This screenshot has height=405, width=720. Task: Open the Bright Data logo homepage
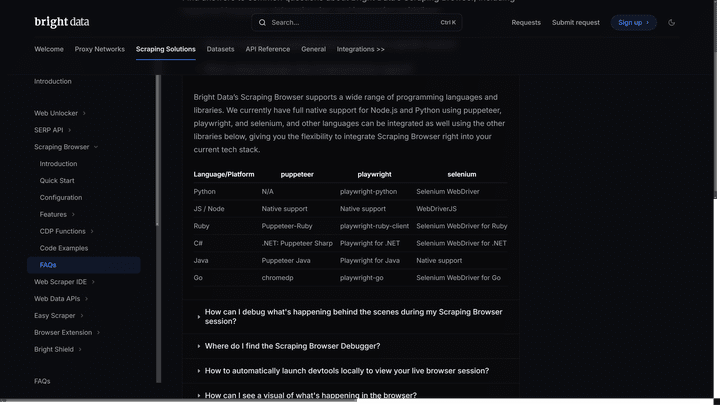(x=62, y=22)
